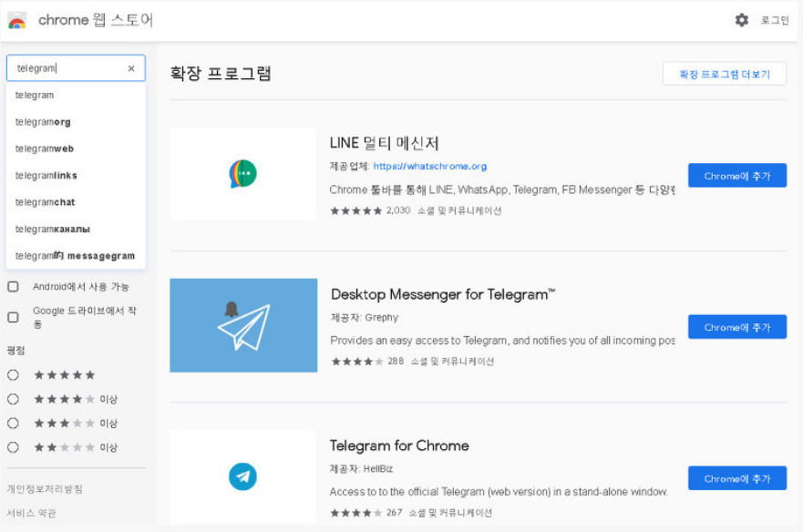Click the 288 star rating of Desktop Messenger
This screenshot has width=803, height=532.
[x=367, y=362]
